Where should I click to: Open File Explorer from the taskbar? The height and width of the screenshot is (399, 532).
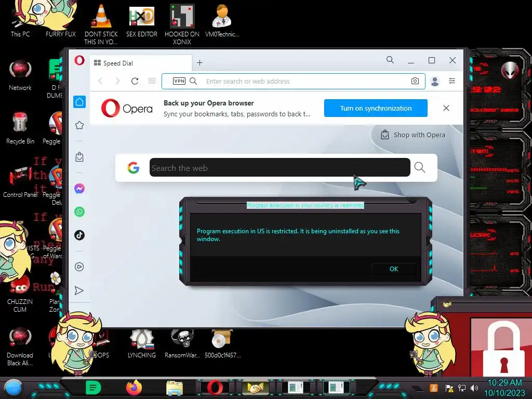point(175,388)
